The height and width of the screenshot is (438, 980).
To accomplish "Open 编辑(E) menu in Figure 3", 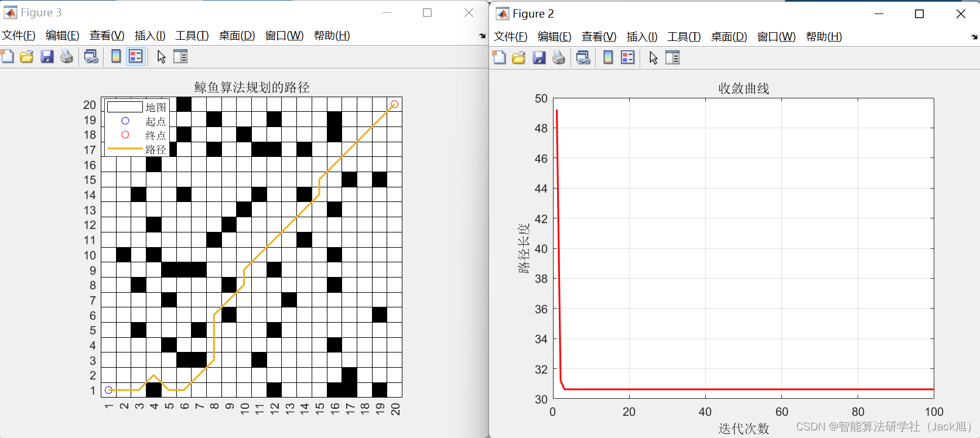I will (x=63, y=36).
